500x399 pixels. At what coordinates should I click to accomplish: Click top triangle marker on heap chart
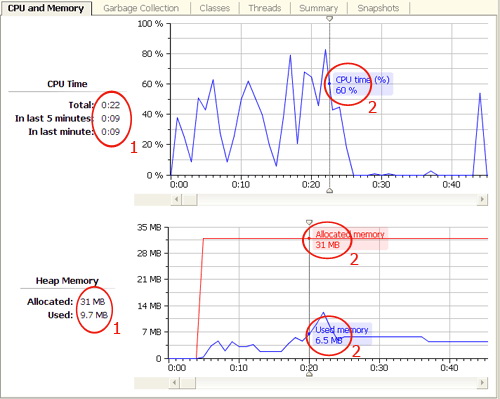coord(309,222)
